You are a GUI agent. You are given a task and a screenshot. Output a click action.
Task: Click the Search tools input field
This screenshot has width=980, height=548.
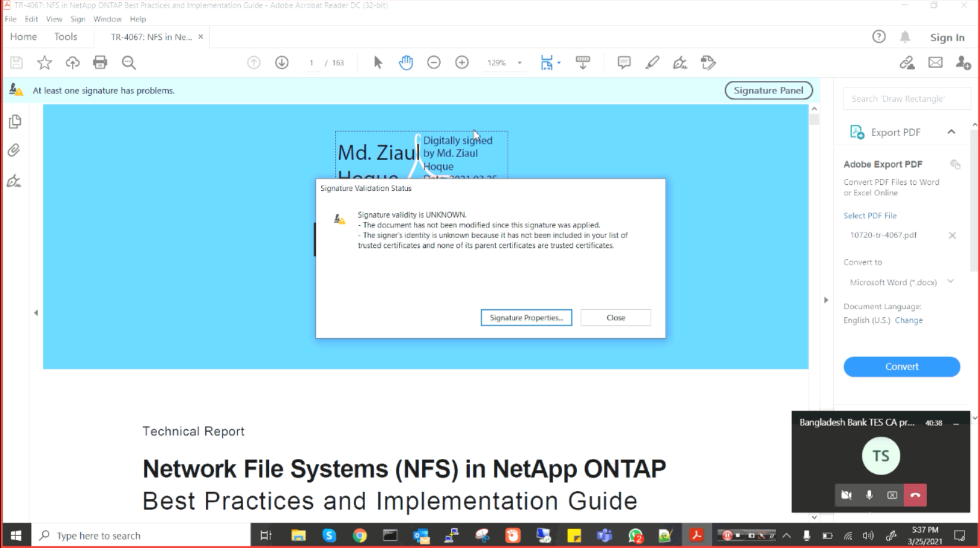pos(907,99)
